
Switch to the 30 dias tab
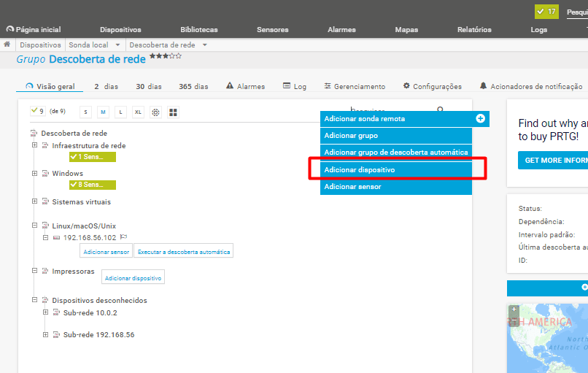point(149,86)
